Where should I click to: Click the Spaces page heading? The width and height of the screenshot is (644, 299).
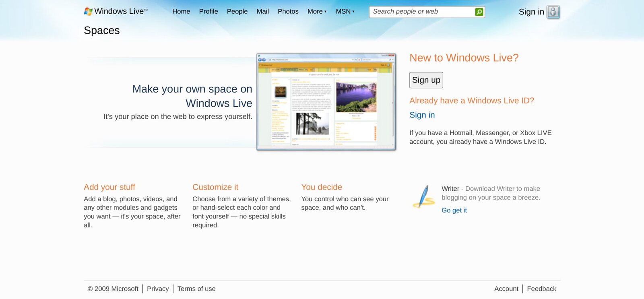102,31
